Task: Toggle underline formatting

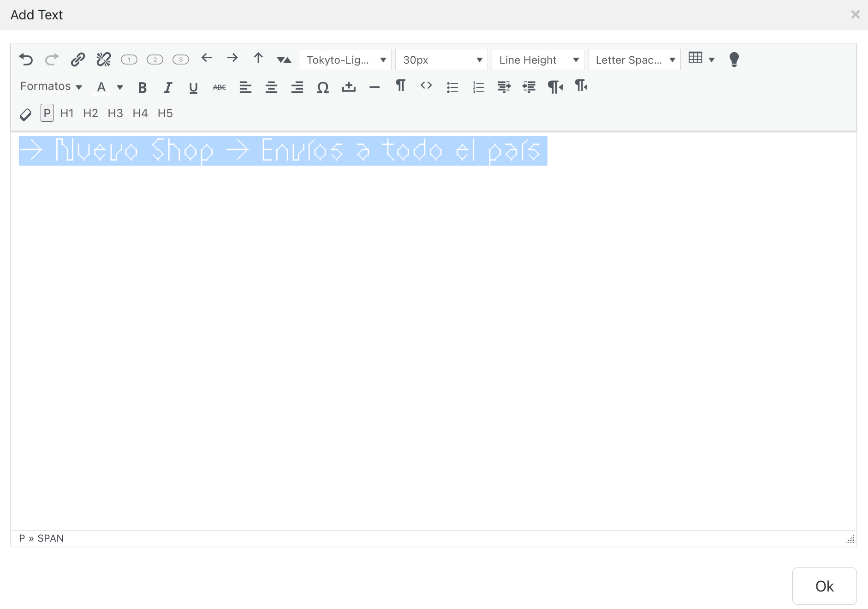Action: pos(194,87)
